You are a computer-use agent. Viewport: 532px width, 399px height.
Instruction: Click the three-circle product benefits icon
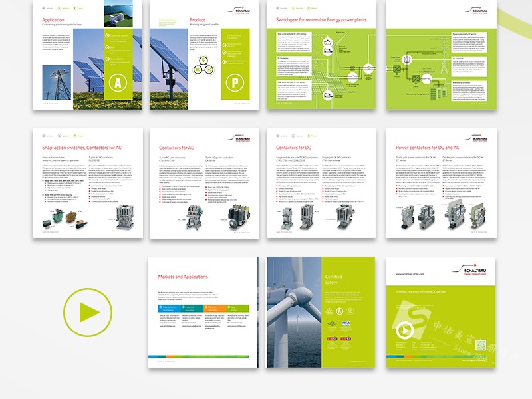click(x=201, y=70)
